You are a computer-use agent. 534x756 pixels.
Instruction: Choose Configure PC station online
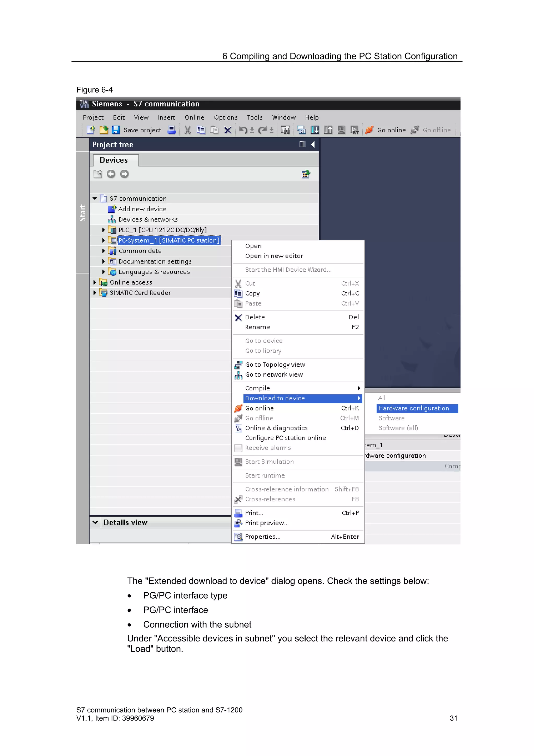(285, 438)
